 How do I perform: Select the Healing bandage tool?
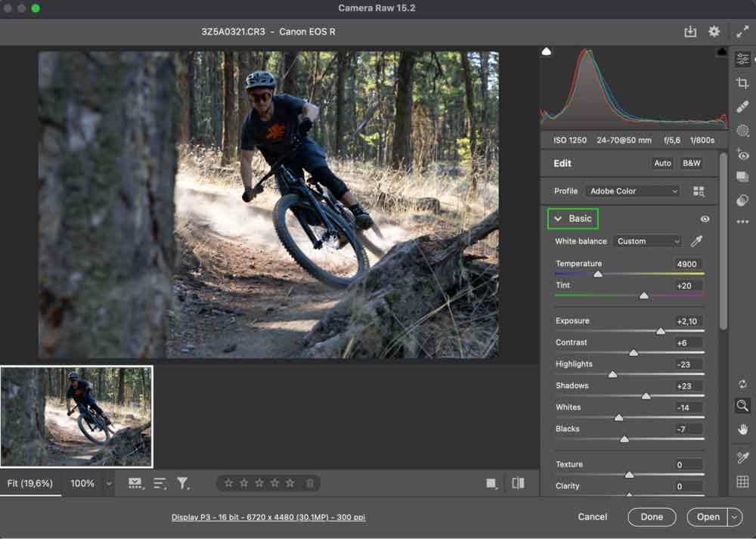coord(742,107)
